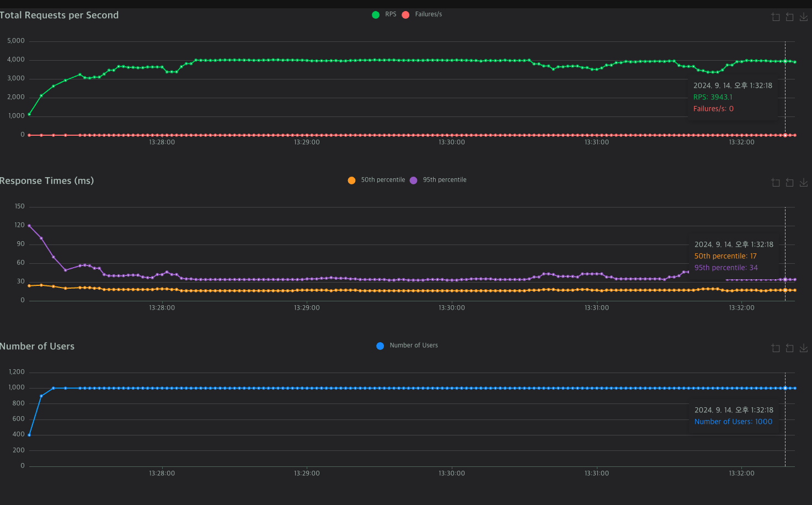Image resolution: width=812 pixels, height=505 pixels.
Task: Download the Number of Users chart image
Action: (x=804, y=348)
